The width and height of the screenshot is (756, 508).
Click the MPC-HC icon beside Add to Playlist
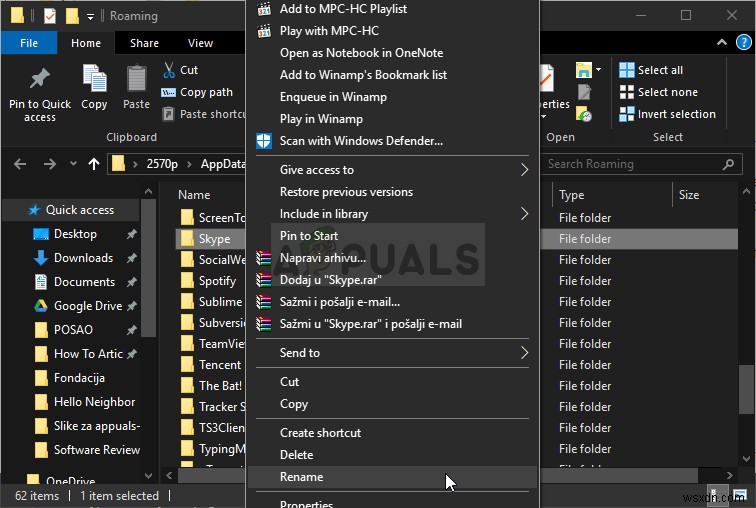[264, 9]
